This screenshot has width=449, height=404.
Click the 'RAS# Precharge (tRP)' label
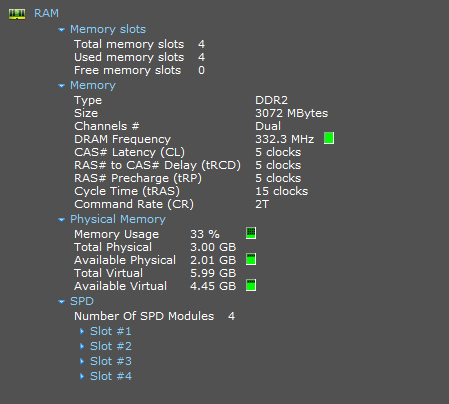click(138, 179)
